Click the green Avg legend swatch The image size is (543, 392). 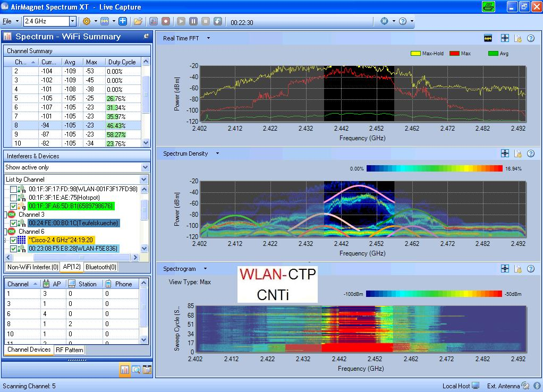[493, 53]
